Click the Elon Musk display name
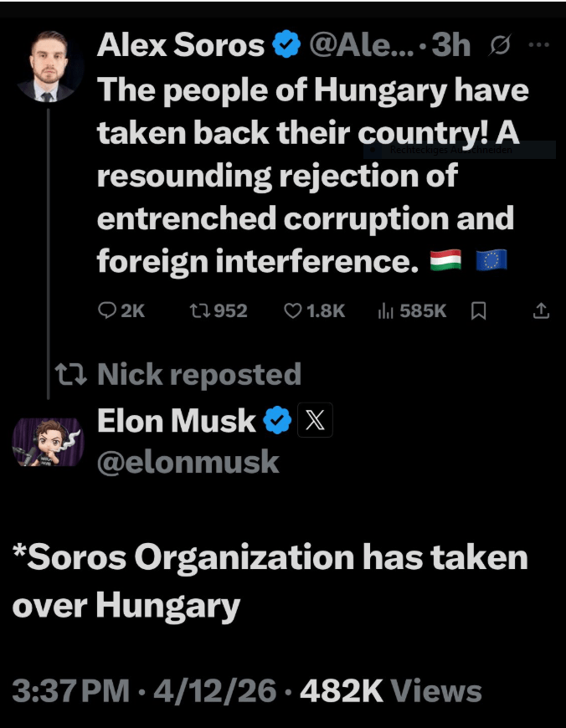 177,421
